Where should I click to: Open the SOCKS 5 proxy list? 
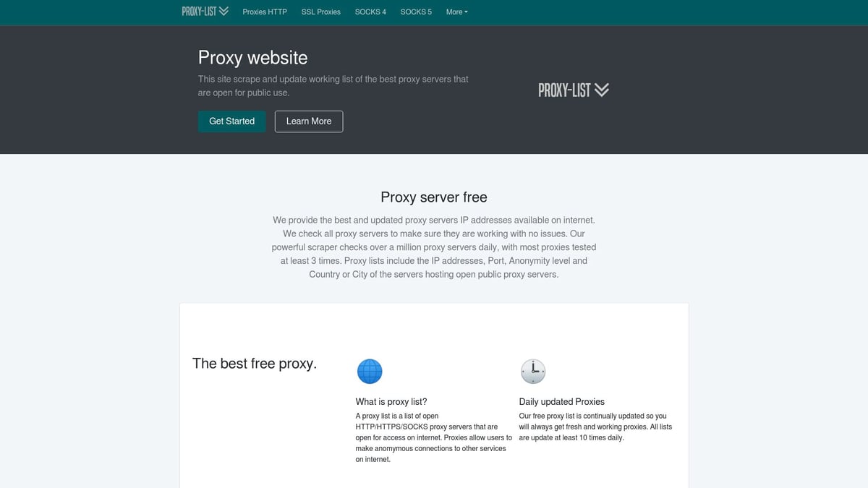pos(416,12)
